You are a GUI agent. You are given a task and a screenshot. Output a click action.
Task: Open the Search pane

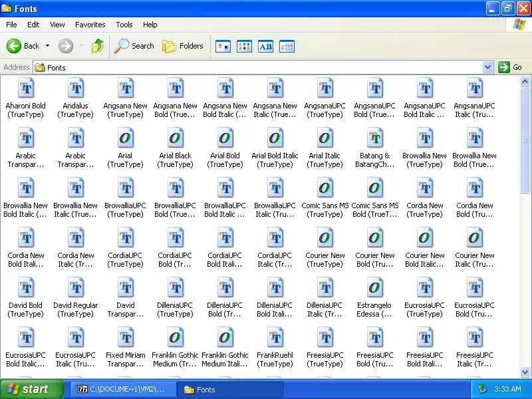click(134, 46)
